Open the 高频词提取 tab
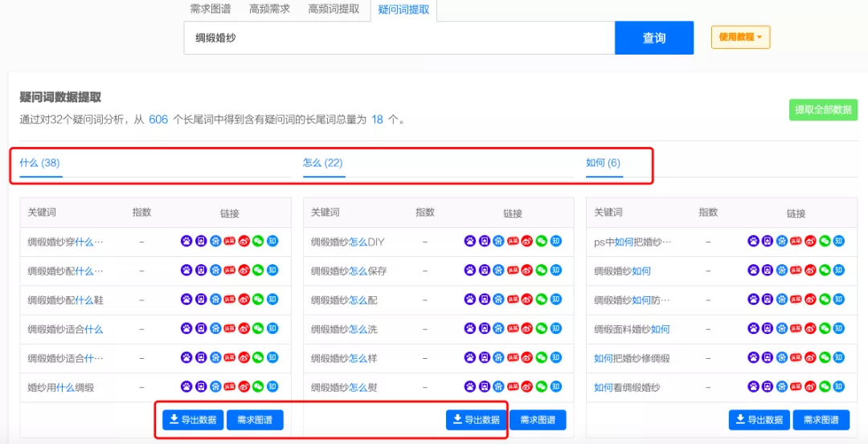Image resolution: width=868 pixels, height=444 pixels. click(x=334, y=10)
